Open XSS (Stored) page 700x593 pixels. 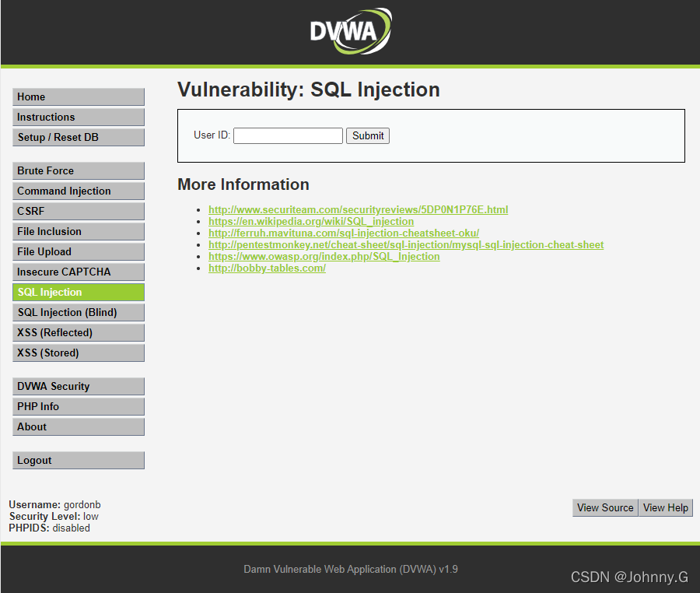[79, 353]
